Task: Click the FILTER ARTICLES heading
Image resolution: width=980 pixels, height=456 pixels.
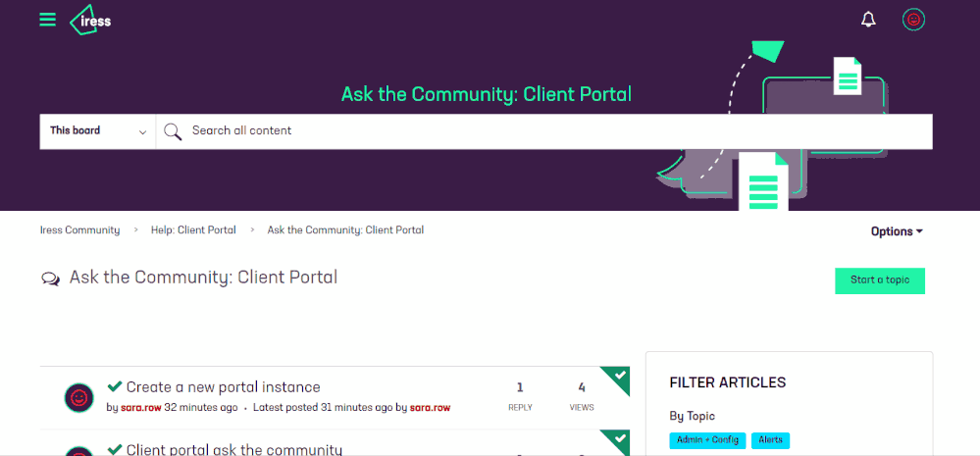Action: click(728, 382)
